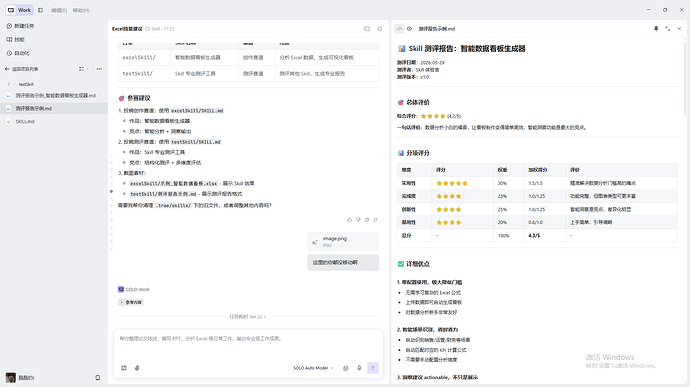The height and width of the screenshot is (387, 690).
Task: Expand the 参考内容 reference section
Action: [x=131, y=302]
